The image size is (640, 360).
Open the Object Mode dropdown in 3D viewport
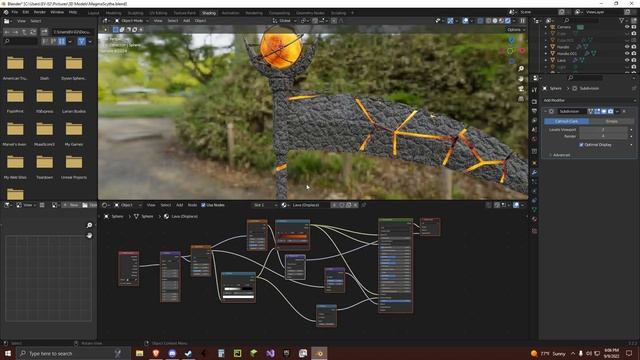[x=131, y=21]
